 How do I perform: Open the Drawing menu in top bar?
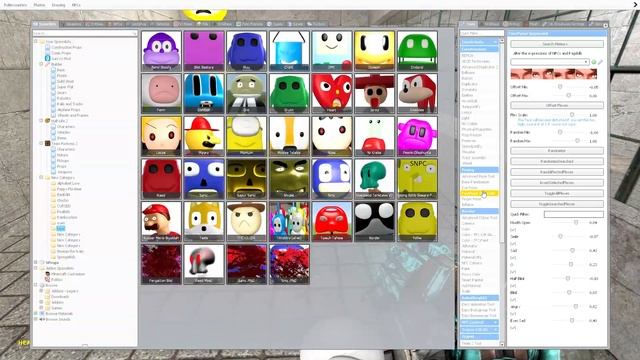tap(58, 5)
